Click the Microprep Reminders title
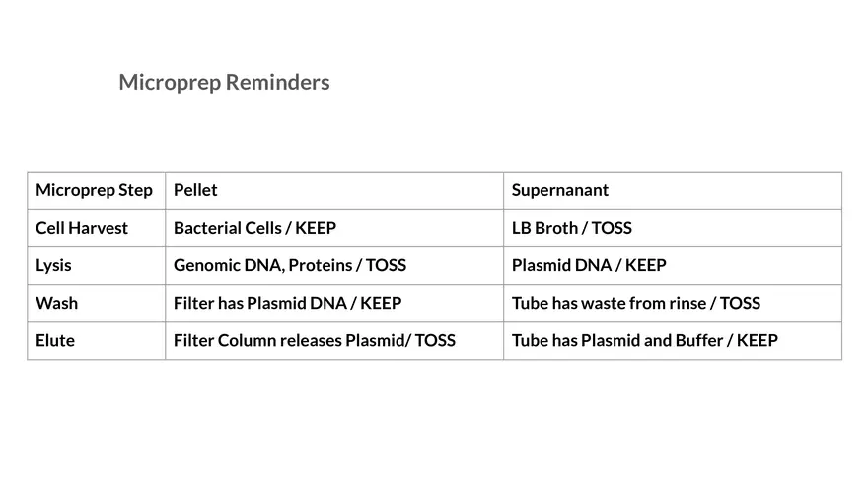This screenshot has height=488, width=868. pos(224,83)
